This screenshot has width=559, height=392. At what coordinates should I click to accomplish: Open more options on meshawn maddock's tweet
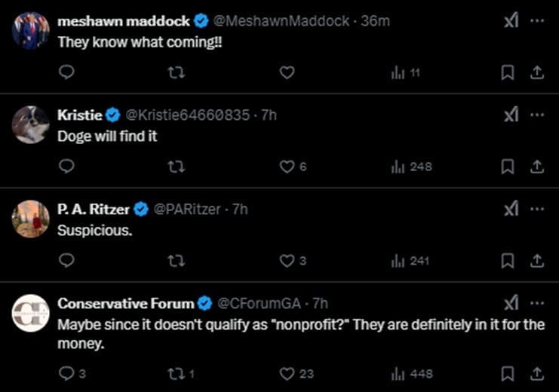tap(536, 21)
